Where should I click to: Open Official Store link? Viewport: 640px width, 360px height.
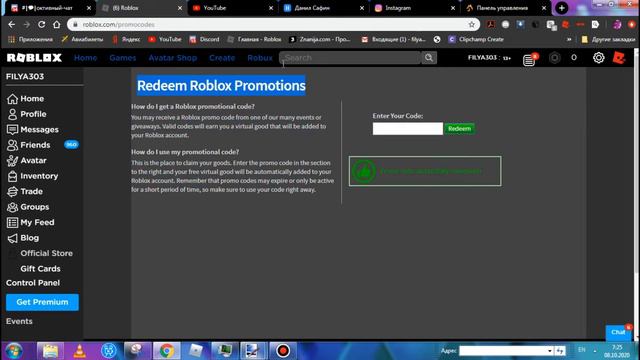(47, 253)
